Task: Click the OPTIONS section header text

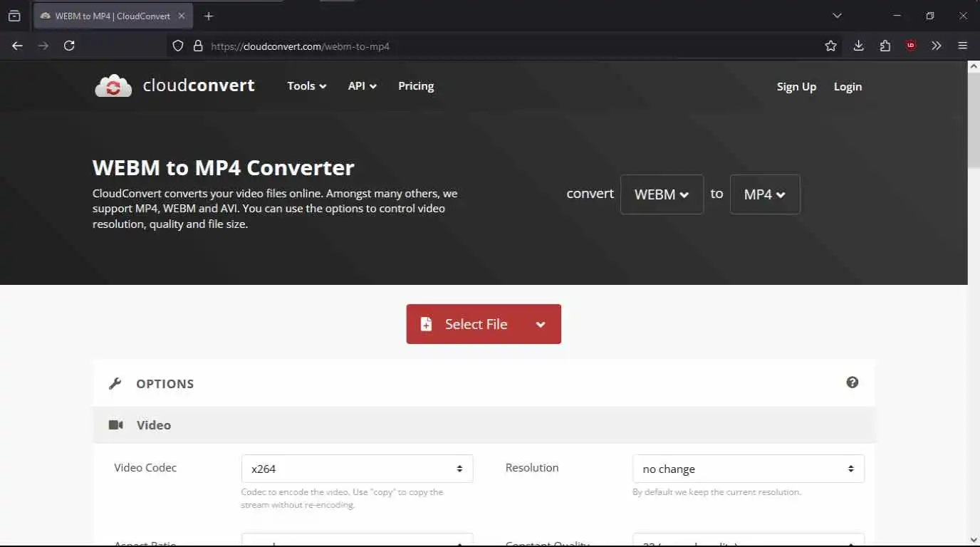Action: [x=165, y=384]
